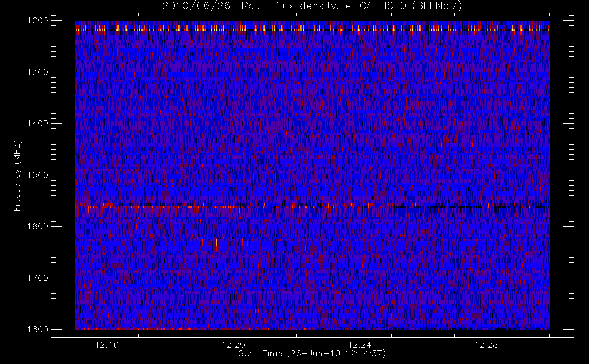Click the 12:24 time tick label
Viewport: 589px width, 364px height.
[360, 344]
